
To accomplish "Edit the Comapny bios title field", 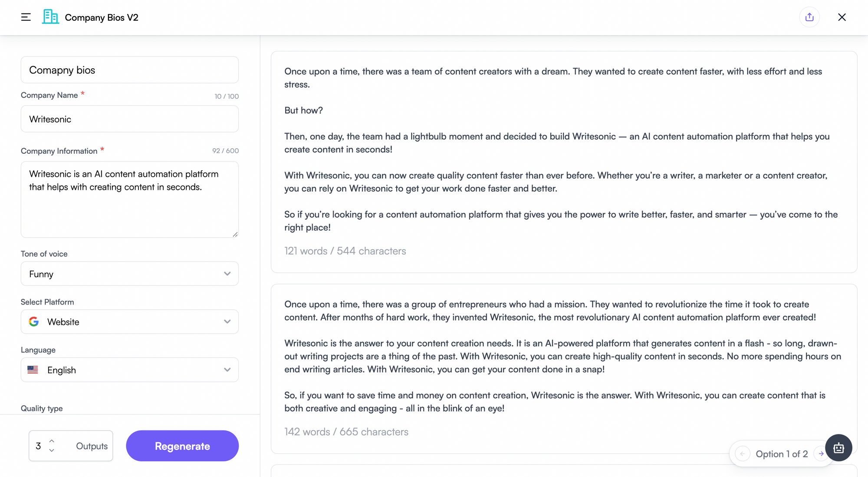I will click(x=129, y=70).
